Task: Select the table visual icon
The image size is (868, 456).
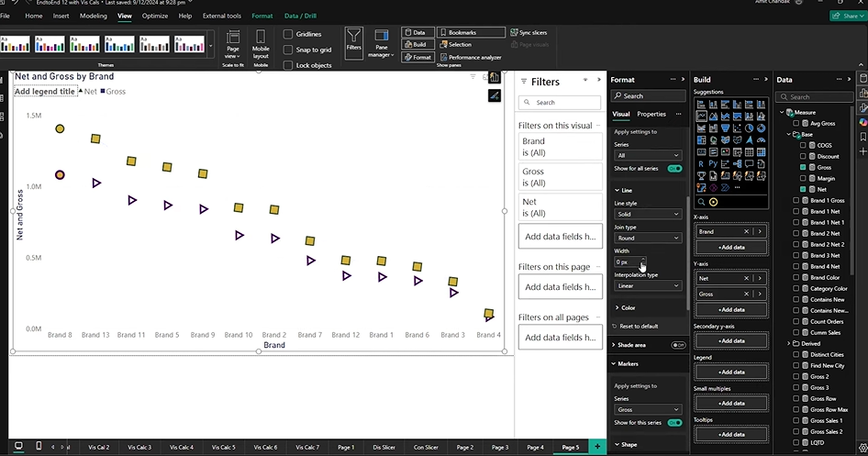Action: (x=749, y=152)
